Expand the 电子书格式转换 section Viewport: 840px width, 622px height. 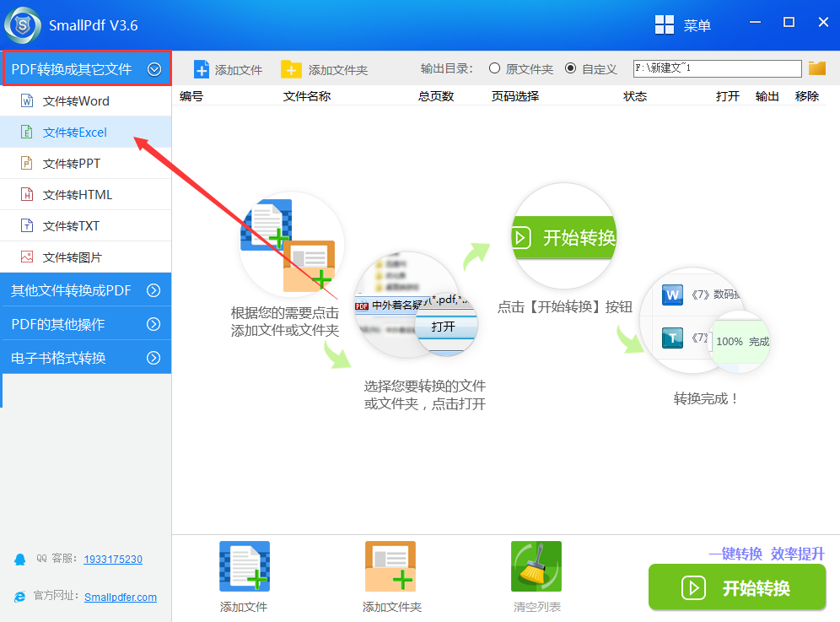pyautogui.click(x=153, y=358)
